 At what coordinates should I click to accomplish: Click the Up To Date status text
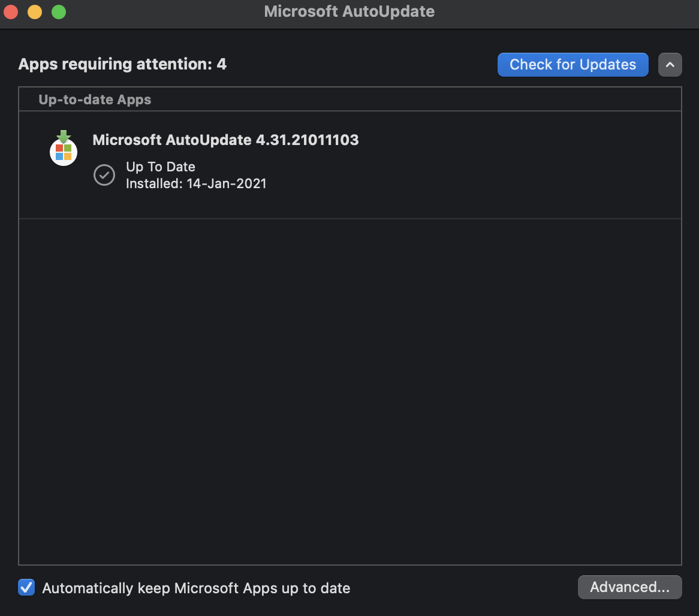pos(161,167)
